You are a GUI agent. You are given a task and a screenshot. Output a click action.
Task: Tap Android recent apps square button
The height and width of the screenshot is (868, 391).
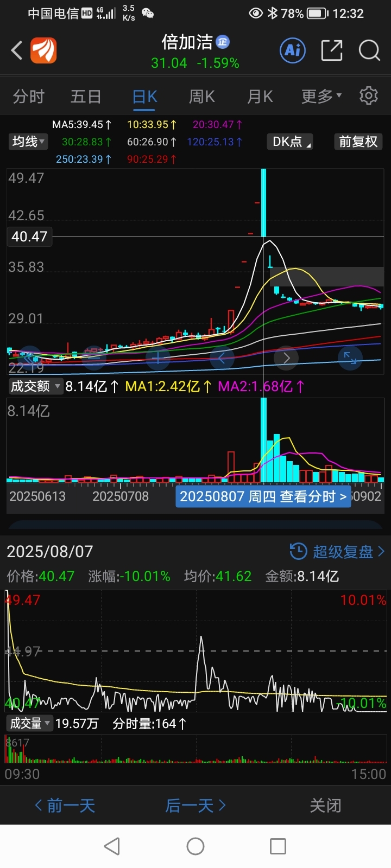(278, 846)
